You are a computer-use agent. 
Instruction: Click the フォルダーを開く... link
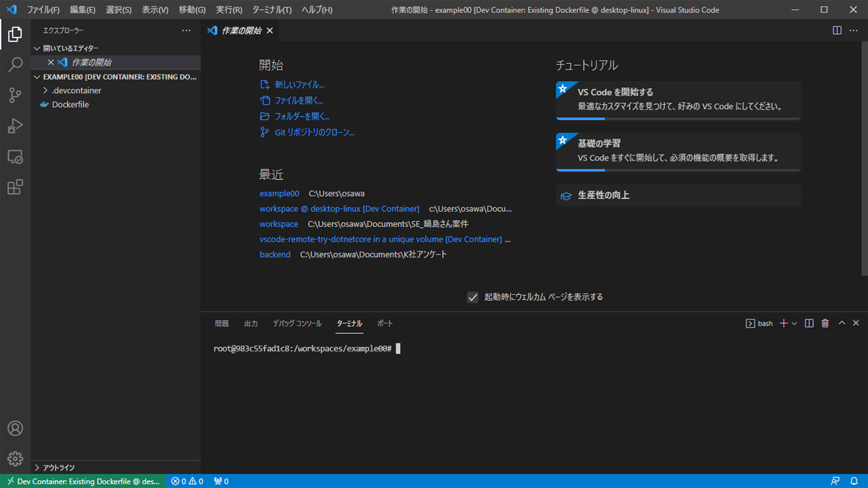(302, 116)
